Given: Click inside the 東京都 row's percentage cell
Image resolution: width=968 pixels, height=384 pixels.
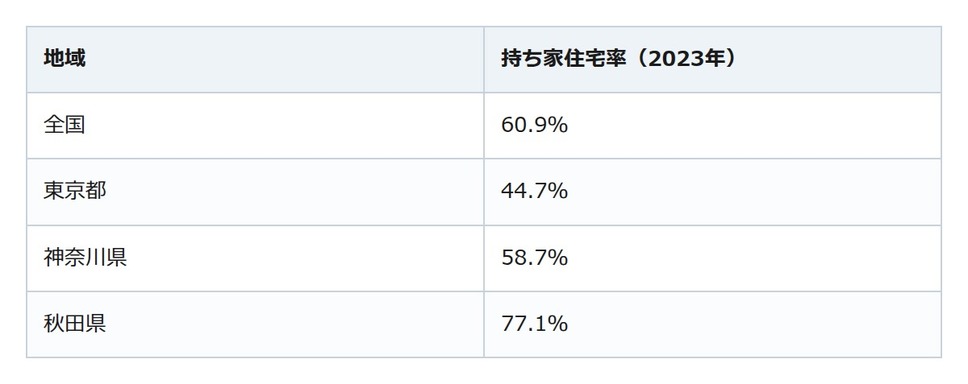Looking at the screenshot, I should [712, 192].
